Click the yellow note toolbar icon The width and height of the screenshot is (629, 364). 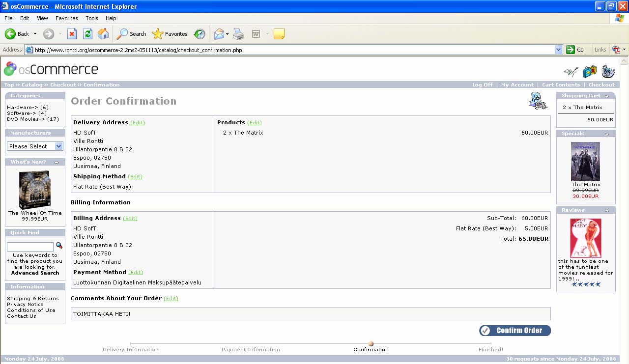tap(279, 34)
